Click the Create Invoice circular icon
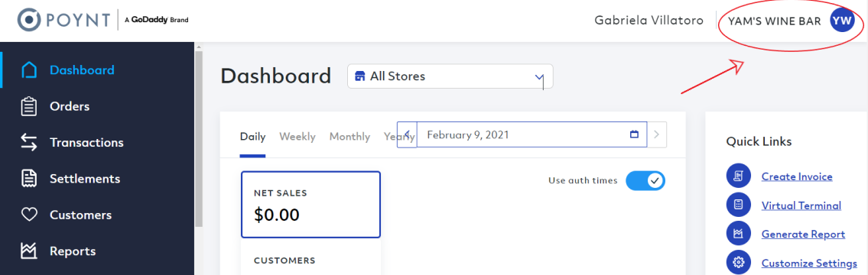 739,176
